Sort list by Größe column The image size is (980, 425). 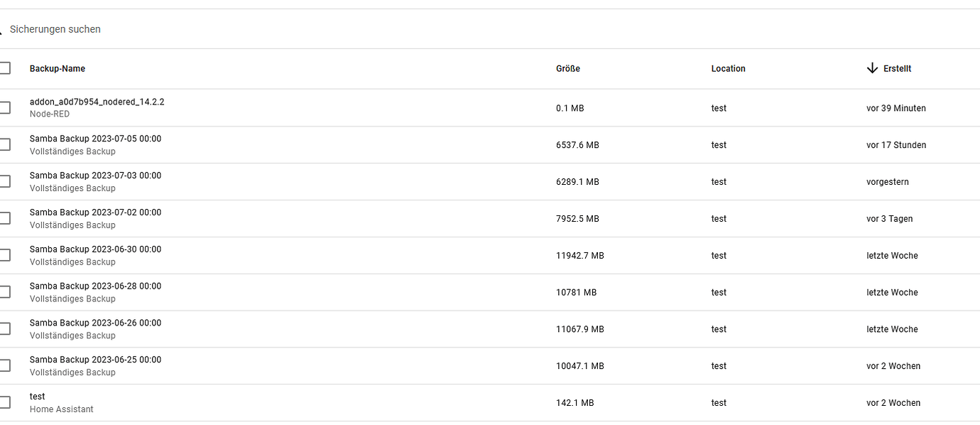(568, 69)
